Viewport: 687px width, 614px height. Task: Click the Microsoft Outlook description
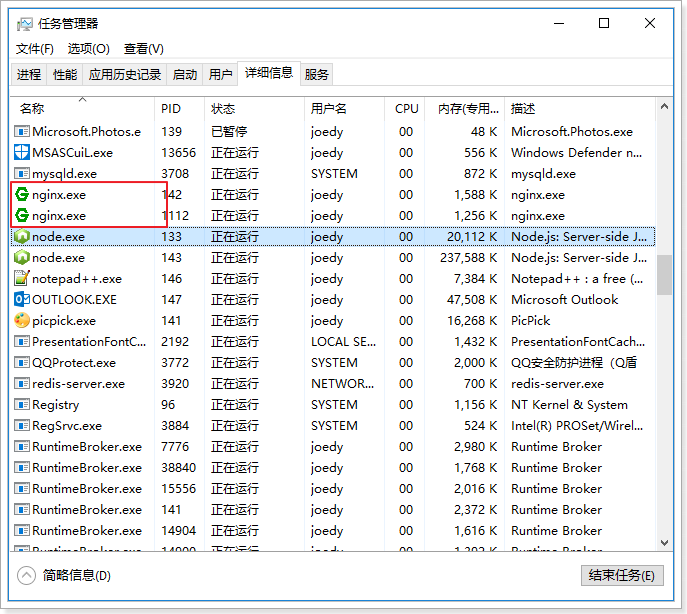(x=565, y=300)
